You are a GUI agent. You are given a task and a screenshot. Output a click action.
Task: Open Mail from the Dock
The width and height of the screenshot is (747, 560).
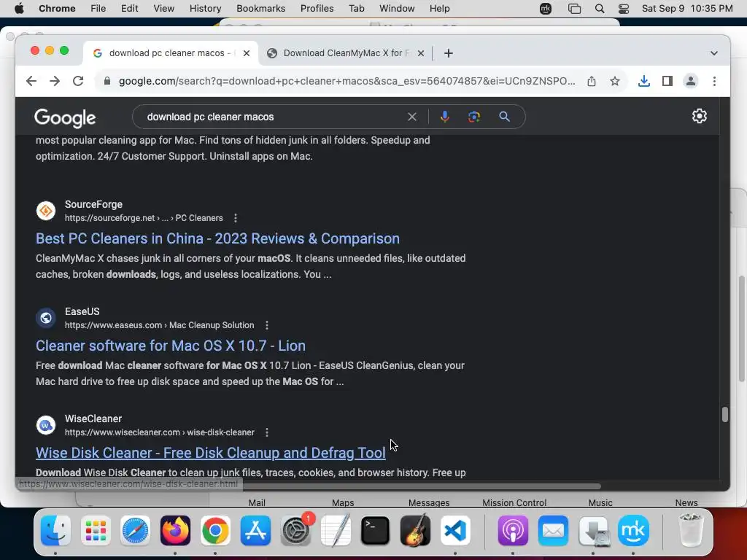coord(553,531)
